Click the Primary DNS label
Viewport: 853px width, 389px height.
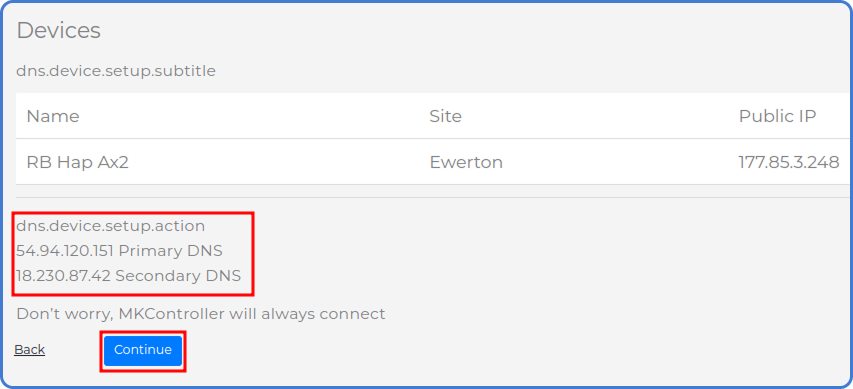tap(170, 251)
